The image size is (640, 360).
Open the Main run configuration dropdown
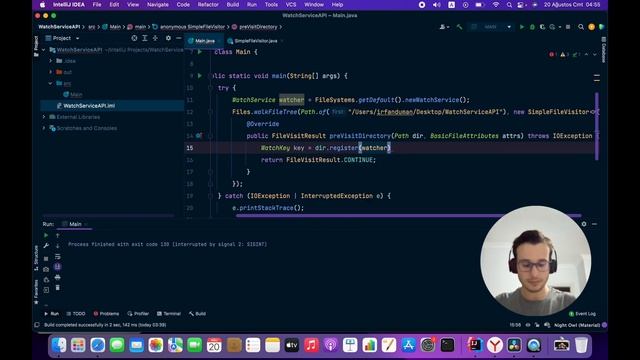click(491, 27)
